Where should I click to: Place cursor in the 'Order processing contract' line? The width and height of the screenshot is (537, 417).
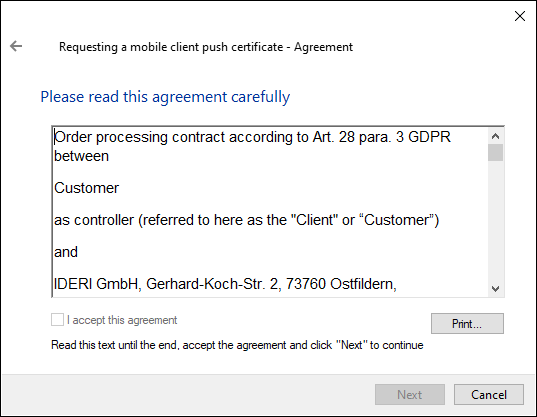[x=252, y=137]
